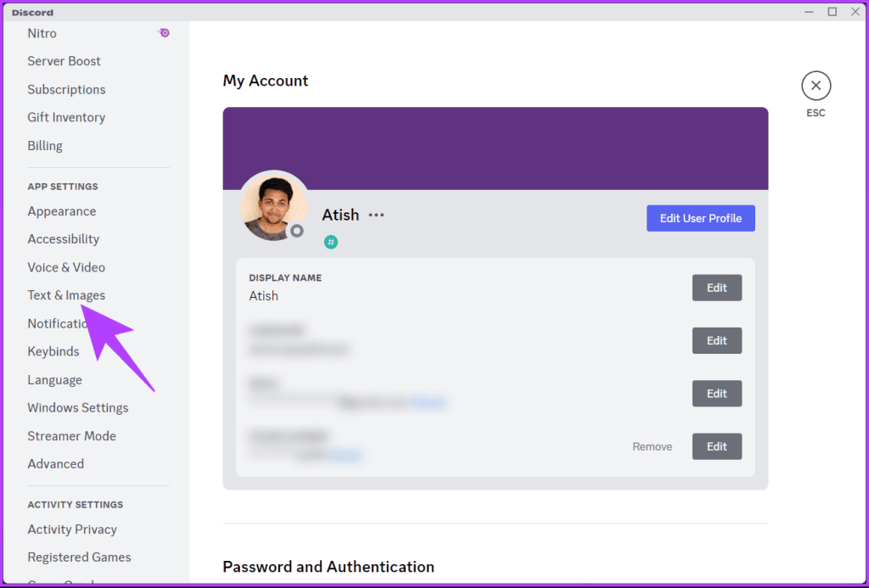Select Streamer Mode
Viewport: 869px width, 588px height.
pos(72,435)
